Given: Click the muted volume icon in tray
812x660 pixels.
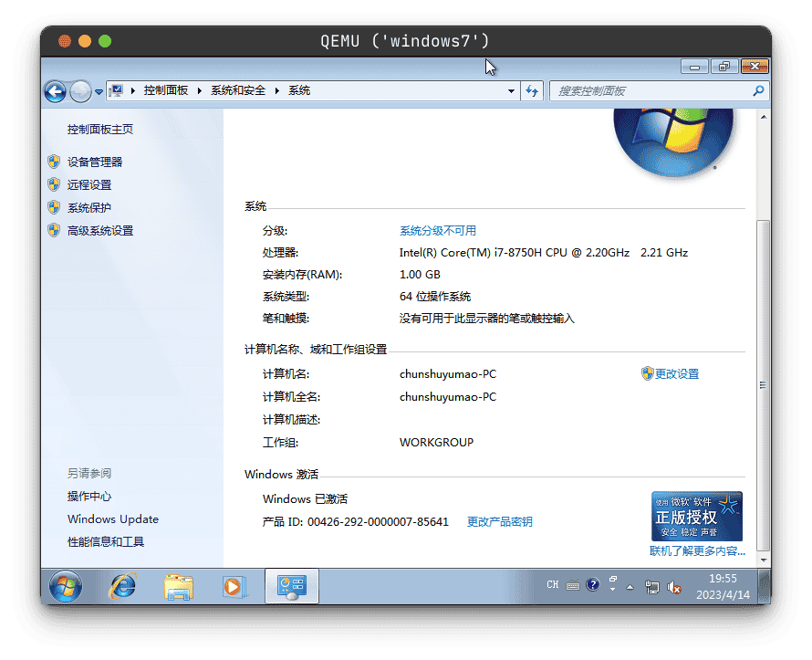Looking at the screenshot, I should tap(673, 587).
